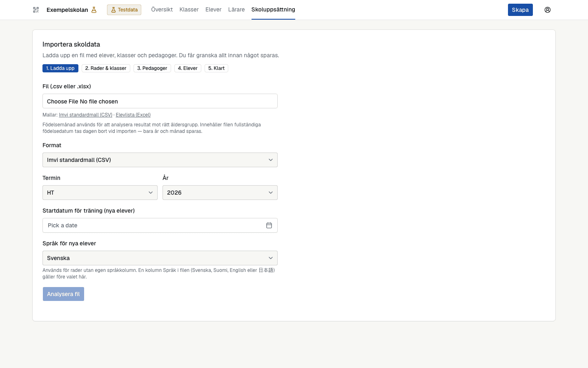Click the Skapa button

coord(520,10)
